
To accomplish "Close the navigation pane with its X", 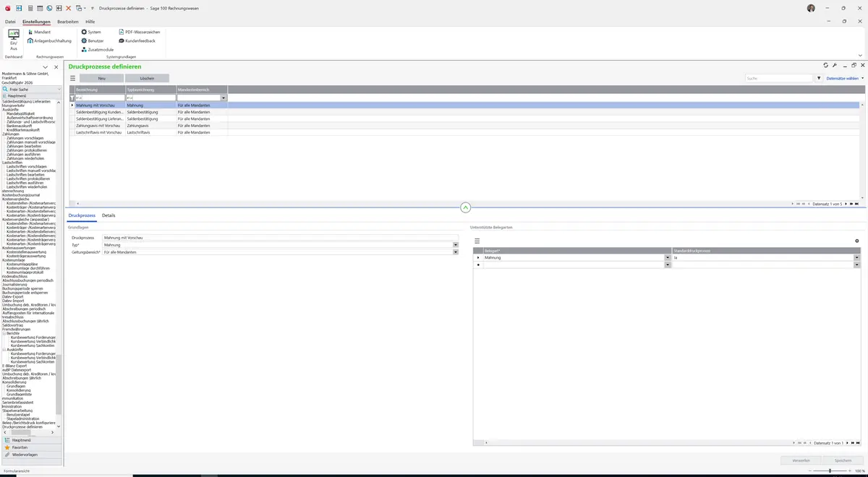I will [x=56, y=67].
